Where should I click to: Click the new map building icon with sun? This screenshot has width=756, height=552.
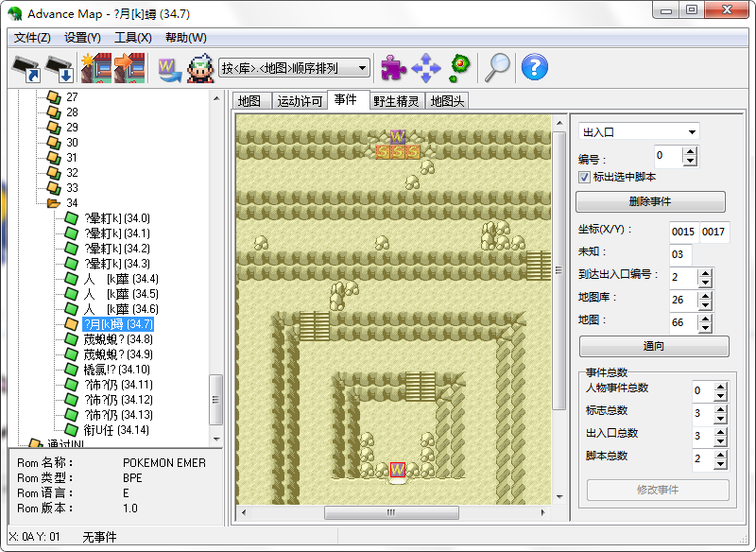coord(96,68)
